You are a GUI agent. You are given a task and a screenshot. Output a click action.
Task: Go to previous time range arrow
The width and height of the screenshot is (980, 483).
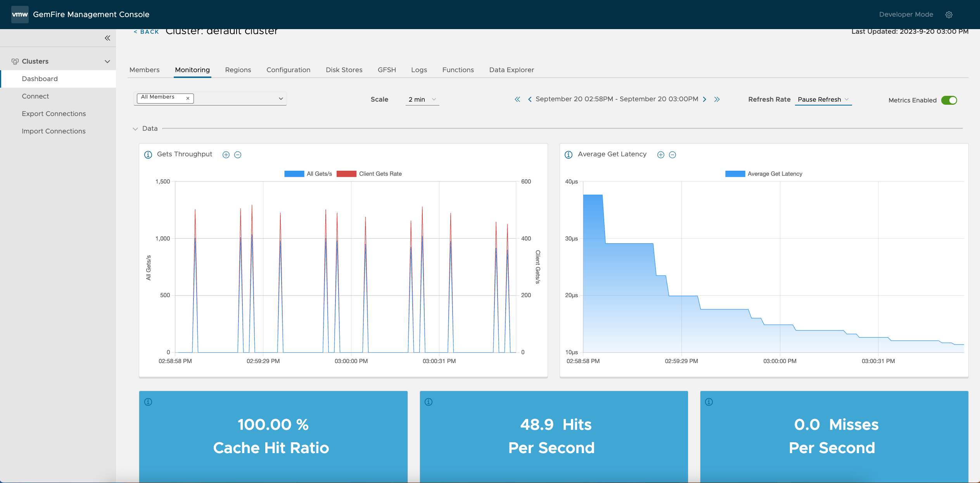(x=530, y=99)
